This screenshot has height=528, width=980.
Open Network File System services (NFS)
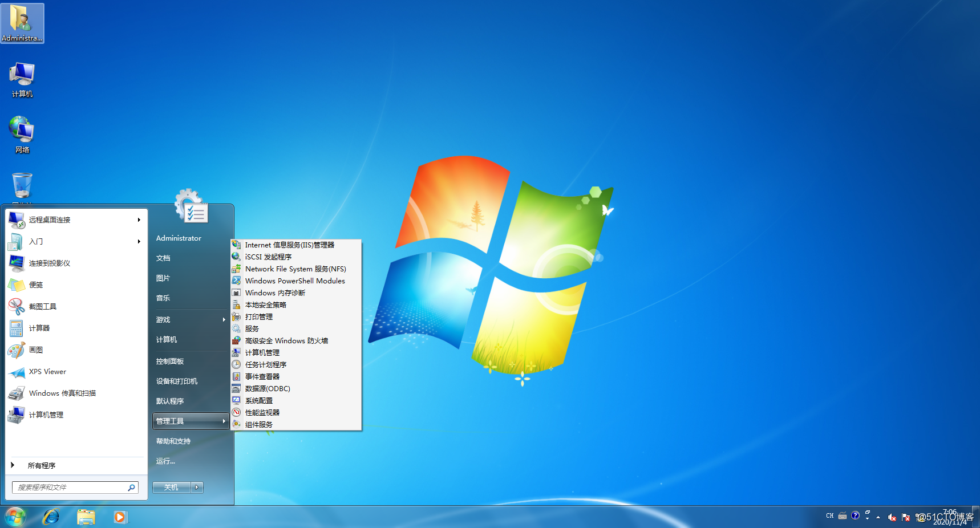tap(296, 269)
